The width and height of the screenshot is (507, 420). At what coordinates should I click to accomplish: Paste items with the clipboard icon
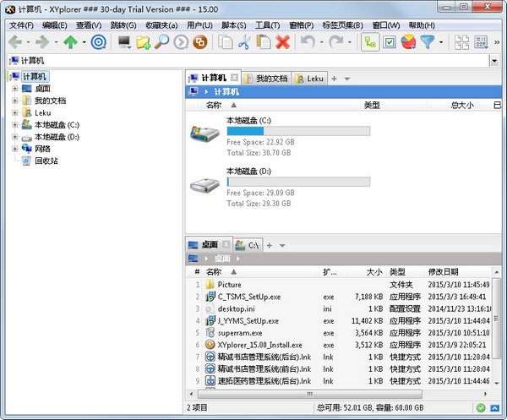[x=264, y=42]
